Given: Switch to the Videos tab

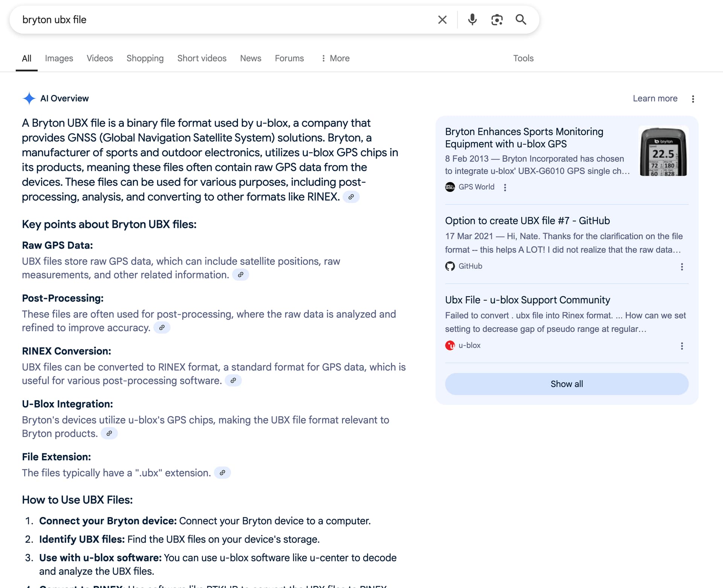Looking at the screenshot, I should click(x=100, y=58).
